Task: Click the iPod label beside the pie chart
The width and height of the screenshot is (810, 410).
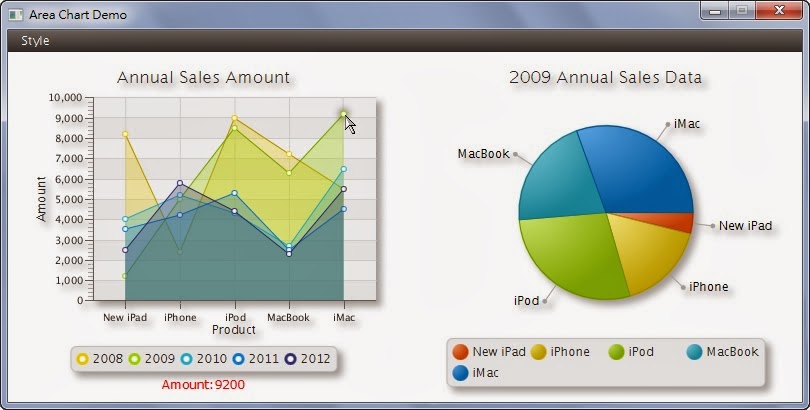Action: pyautogui.click(x=526, y=301)
